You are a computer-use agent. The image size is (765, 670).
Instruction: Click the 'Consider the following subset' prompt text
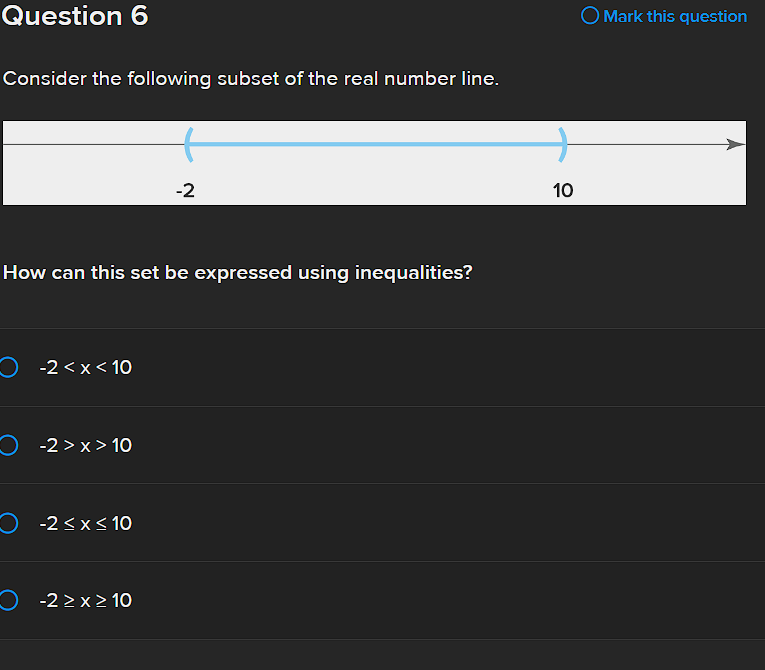pyautogui.click(x=250, y=78)
